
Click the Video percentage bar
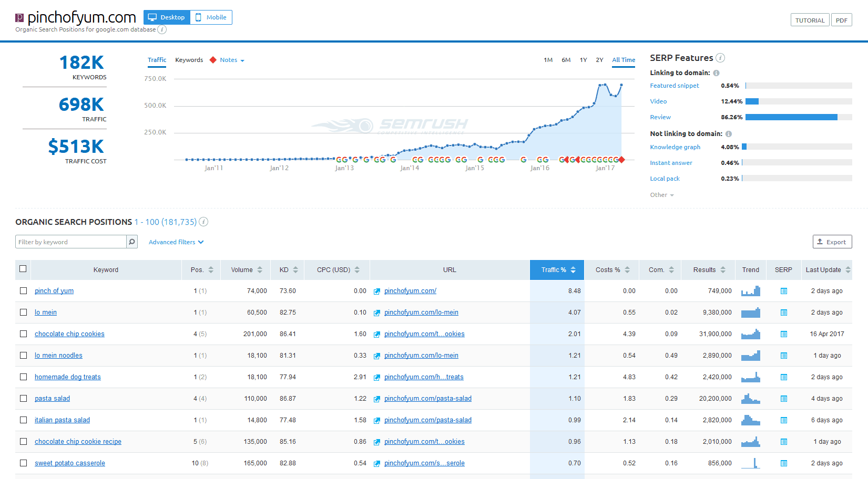pyautogui.click(x=799, y=101)
